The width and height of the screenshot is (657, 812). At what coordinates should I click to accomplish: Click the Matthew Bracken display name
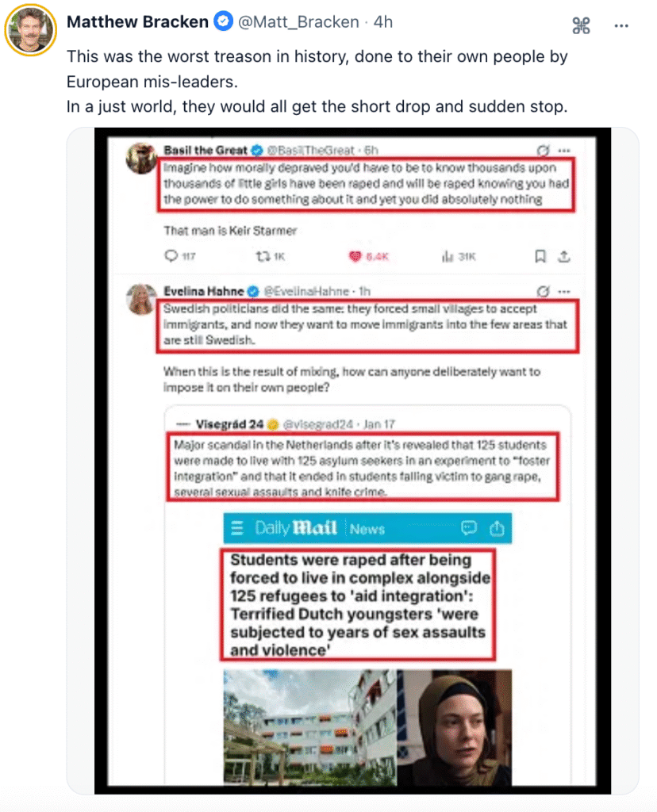[x=137, y=21]
